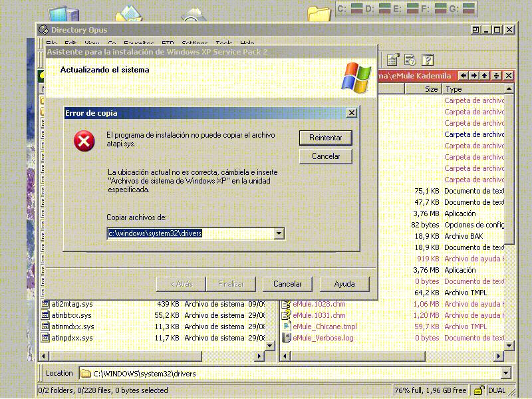532x399 pixels.
Task: Click the lock icon in status bar
Action: 478,390
